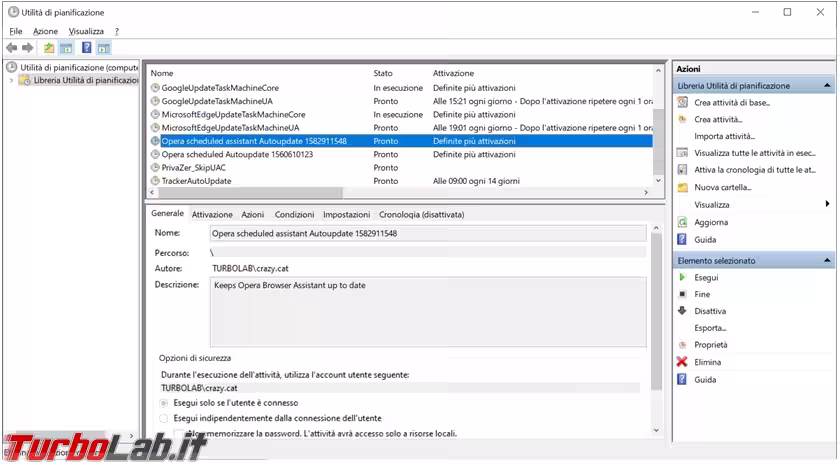840x464 pixels.
Task: Open the ? help menu
Action: pos(116,31)
